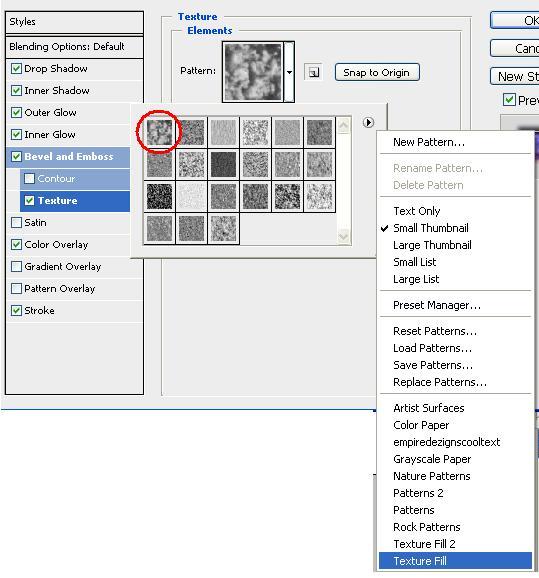Select the circled first pattern thumbnail

click(x=159, y=132)
